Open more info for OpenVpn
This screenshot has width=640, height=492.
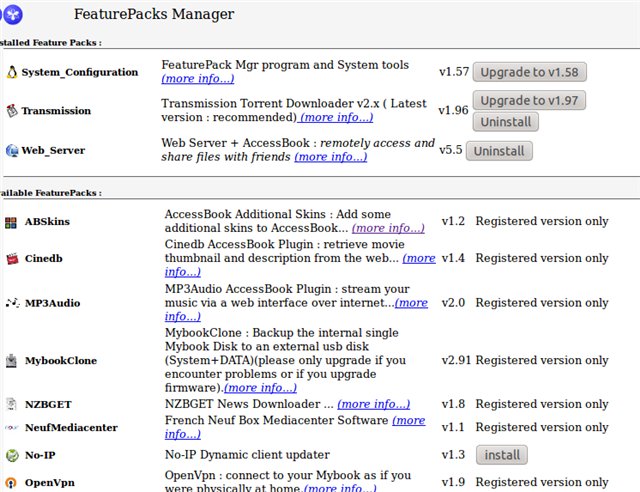340,488
